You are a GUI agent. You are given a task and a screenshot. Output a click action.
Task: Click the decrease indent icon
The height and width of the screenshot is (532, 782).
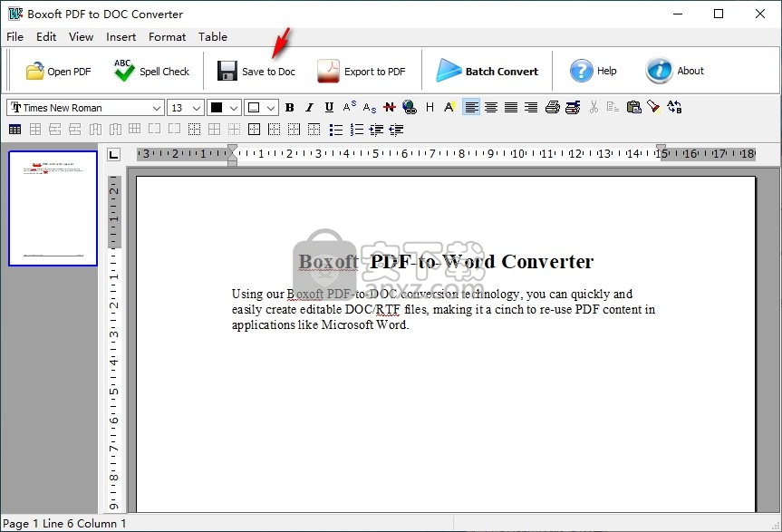pyautogui.click(x=396, y=130)
